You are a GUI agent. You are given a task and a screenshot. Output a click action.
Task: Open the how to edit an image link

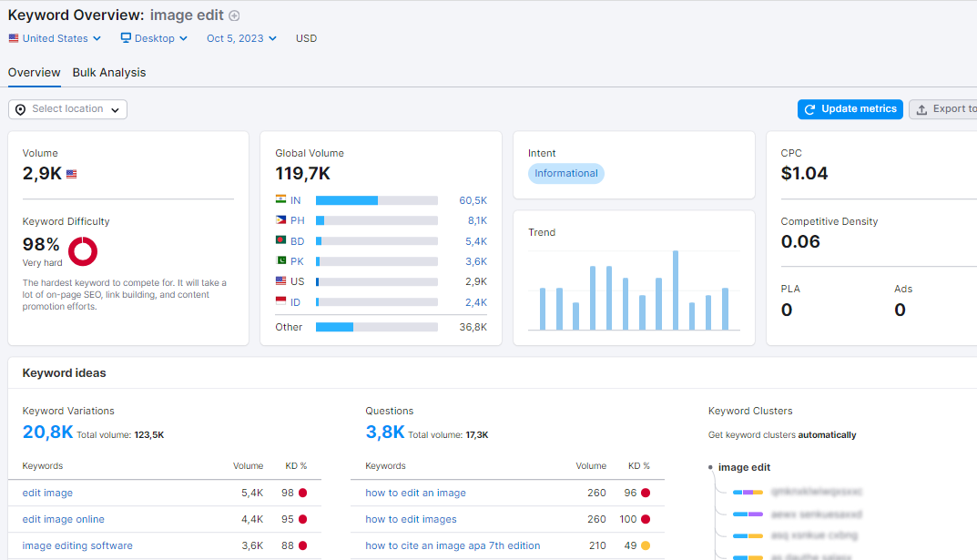pos(415,493)
